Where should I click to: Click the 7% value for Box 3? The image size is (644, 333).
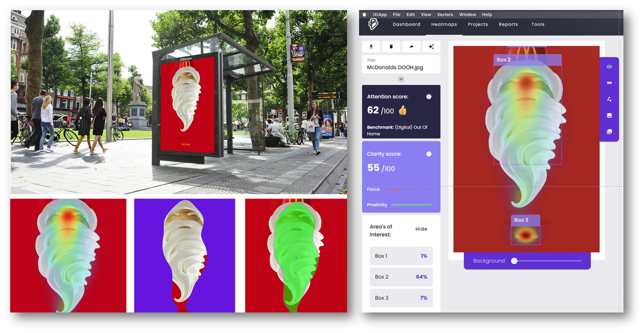[424, 298]
